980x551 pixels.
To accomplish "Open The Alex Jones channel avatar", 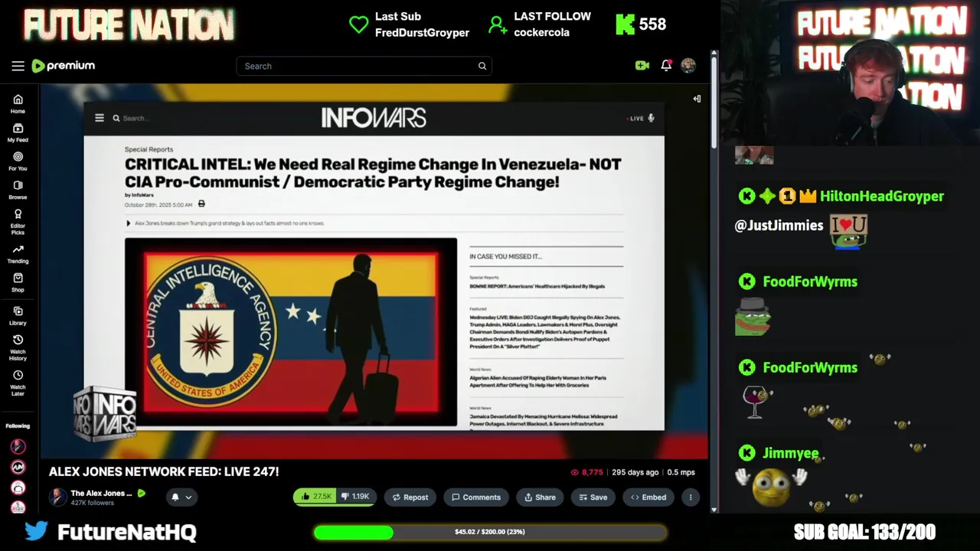I will pos(57,497).
